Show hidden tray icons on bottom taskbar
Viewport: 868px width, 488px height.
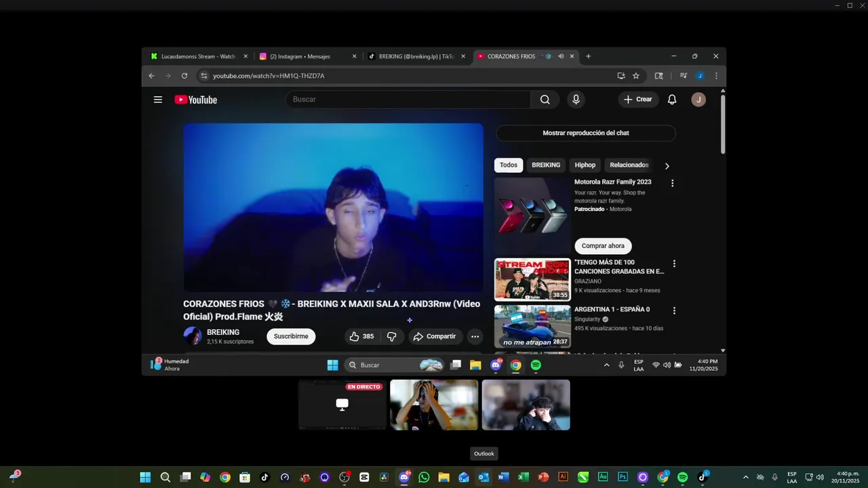click(x=746, y=477)
